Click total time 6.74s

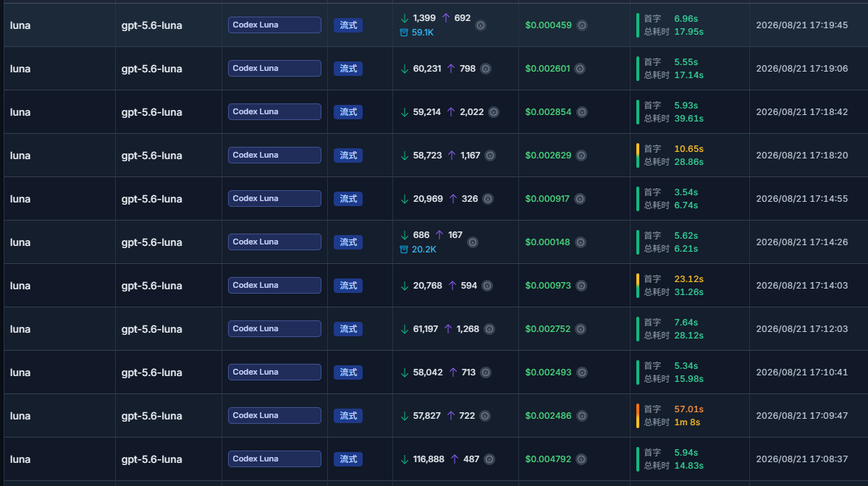tap(686, 205)
